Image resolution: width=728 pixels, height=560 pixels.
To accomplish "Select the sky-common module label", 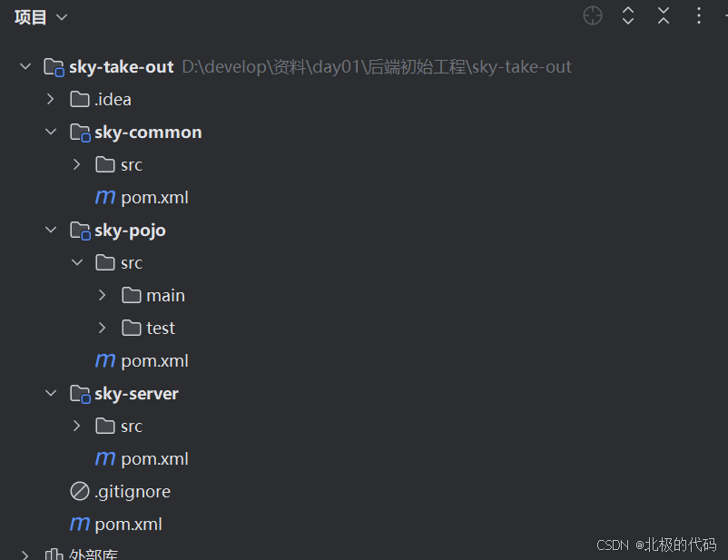I will point(148,132).
